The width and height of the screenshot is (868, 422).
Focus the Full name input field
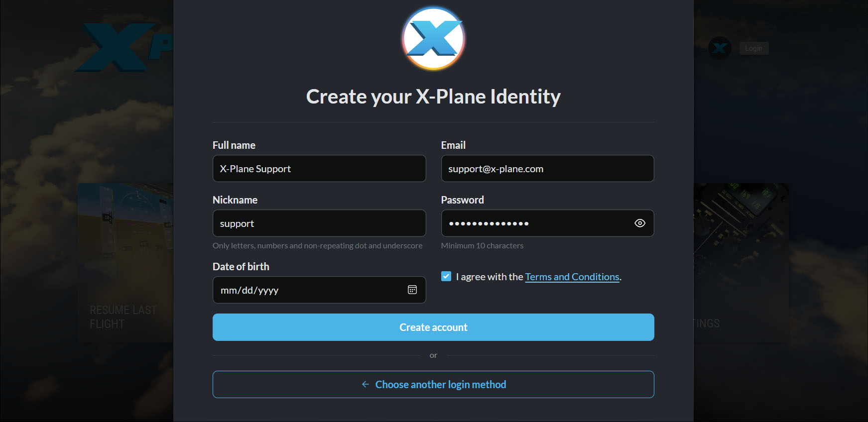pos(319,169)
